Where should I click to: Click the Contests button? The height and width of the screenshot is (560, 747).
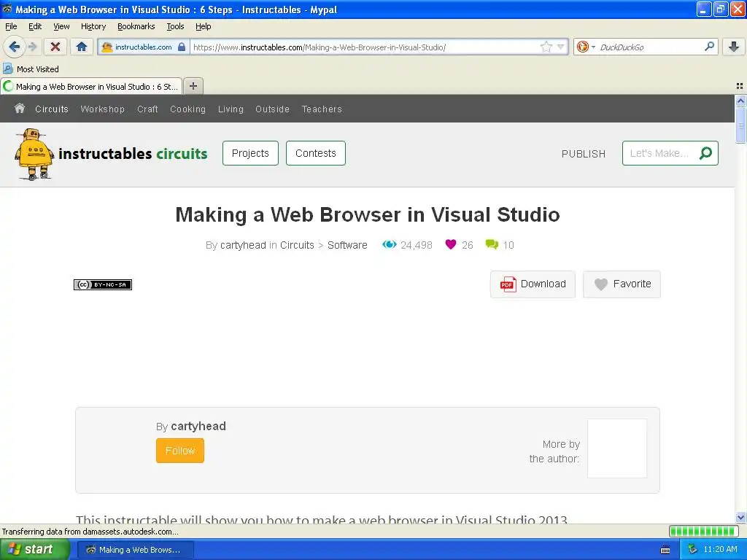click(315, 153)
